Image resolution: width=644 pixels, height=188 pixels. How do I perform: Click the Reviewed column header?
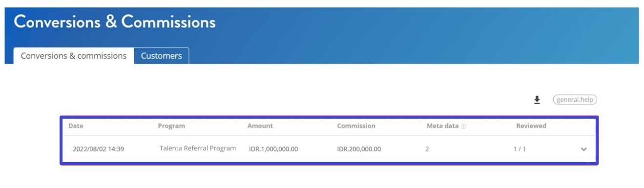coord(531,125)
